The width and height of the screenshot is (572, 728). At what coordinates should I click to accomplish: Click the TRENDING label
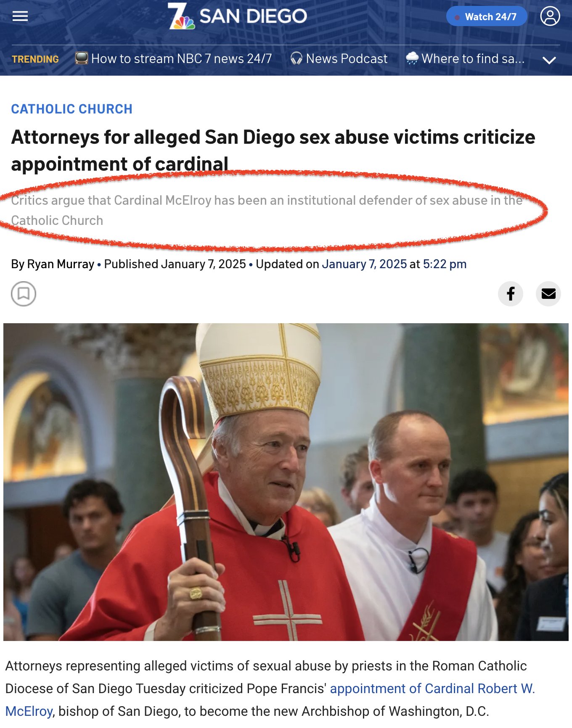point(35,59)
